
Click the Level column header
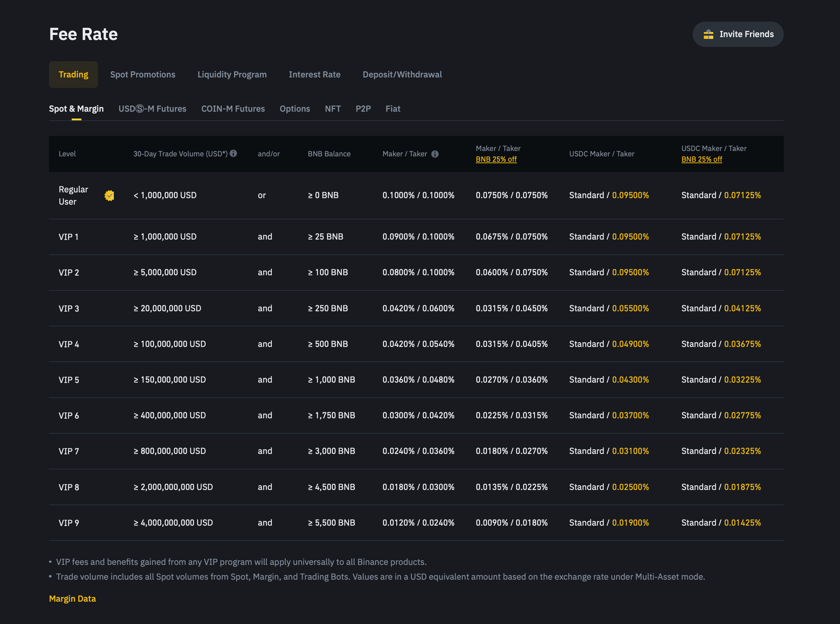tap(67, 154)
